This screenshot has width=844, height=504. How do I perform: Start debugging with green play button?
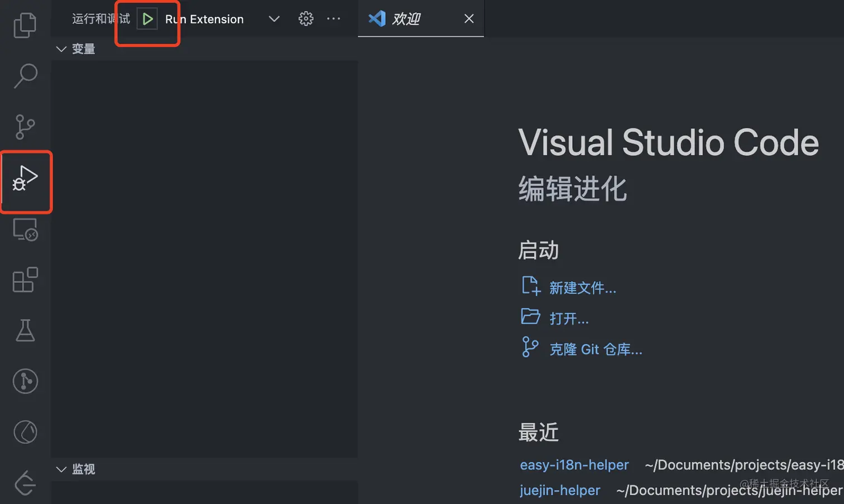147,19
